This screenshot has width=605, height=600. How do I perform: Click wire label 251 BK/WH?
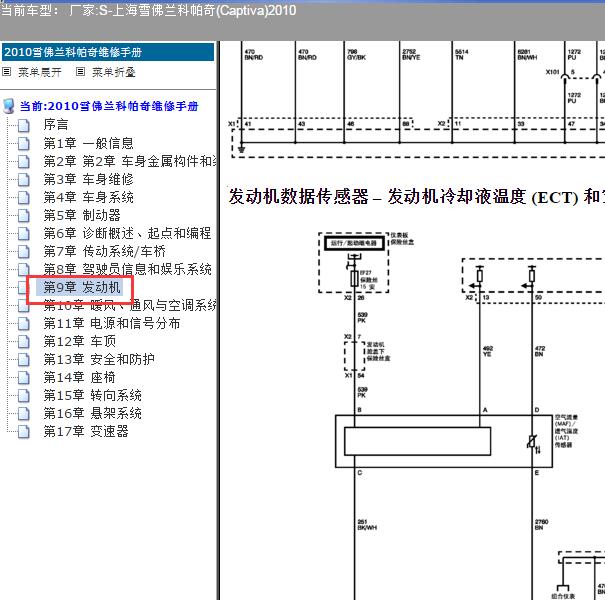[x=367, y=525]
